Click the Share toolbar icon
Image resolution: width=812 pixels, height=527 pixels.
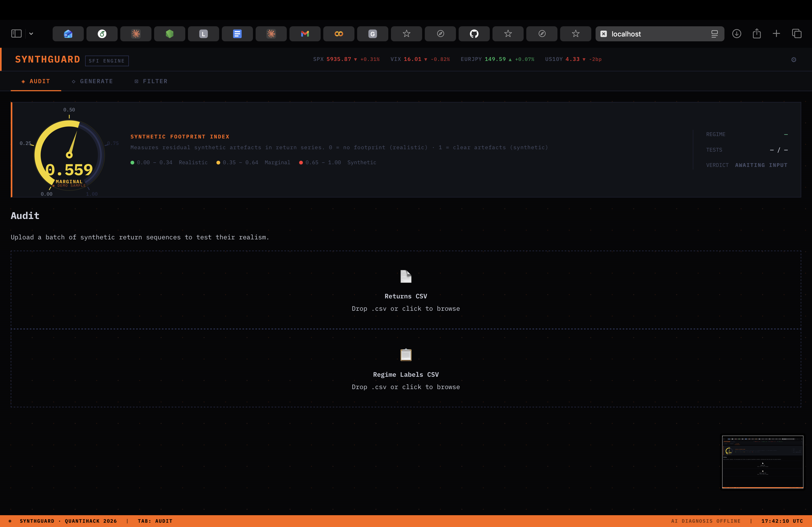[756, 34]
